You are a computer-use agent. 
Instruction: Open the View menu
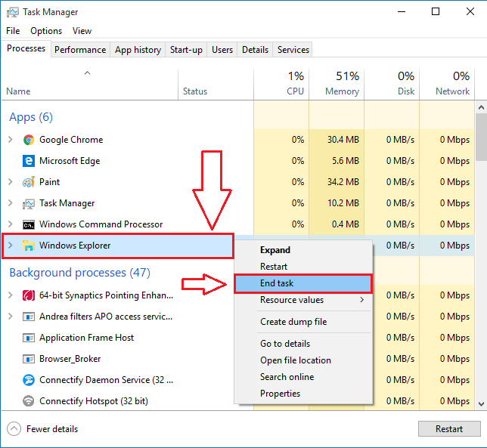[82, 31]
